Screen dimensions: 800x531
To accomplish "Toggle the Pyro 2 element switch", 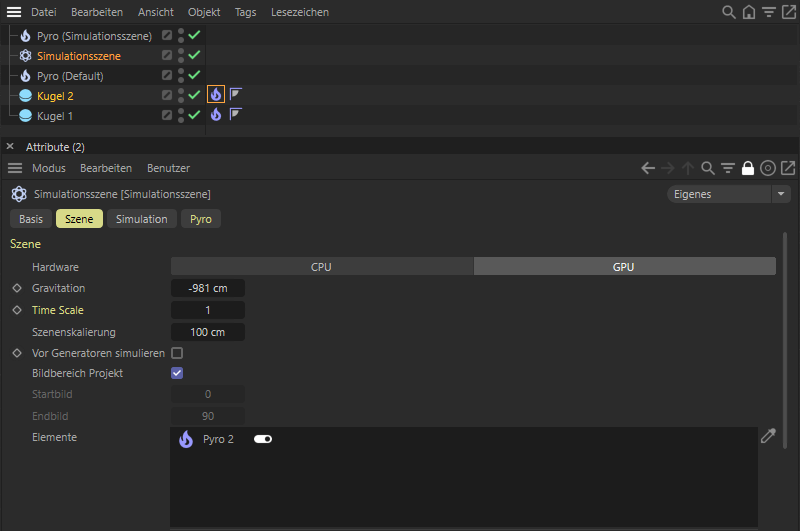I will [263, 439].
